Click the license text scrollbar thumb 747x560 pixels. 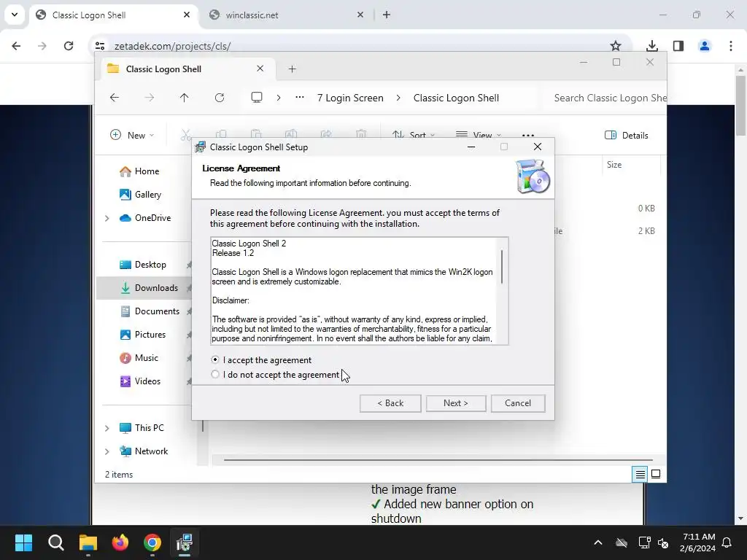click(502, 267)
